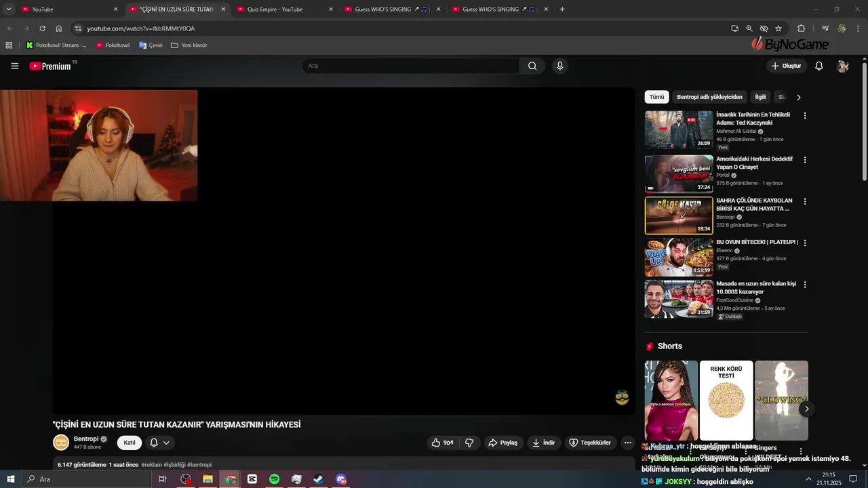Open File Explorer from the taskbar

tap(208, 479)
